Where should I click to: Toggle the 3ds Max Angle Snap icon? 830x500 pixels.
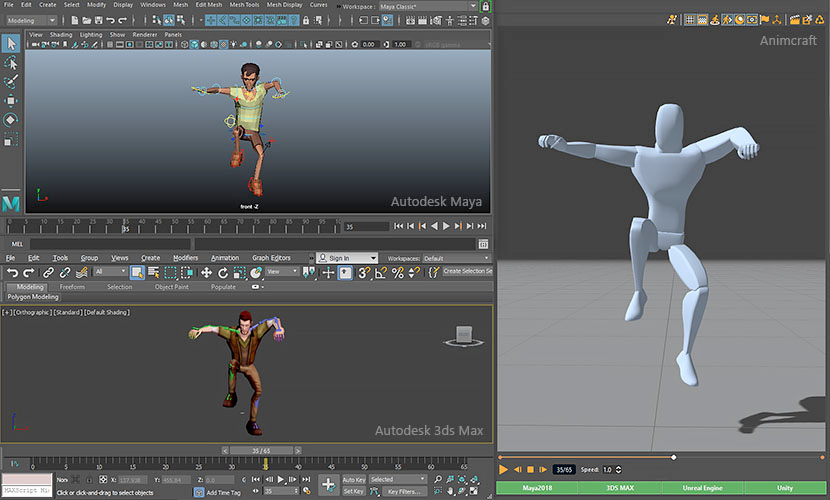coord(381,272)
